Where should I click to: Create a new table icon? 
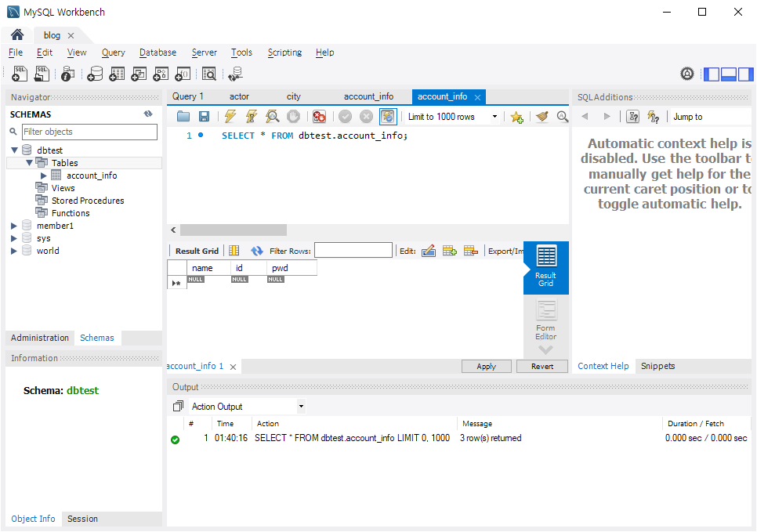point(117,74)
